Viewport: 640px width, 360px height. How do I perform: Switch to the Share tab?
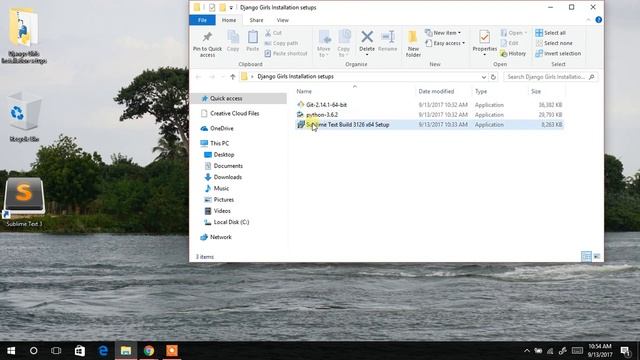point(256,20)
